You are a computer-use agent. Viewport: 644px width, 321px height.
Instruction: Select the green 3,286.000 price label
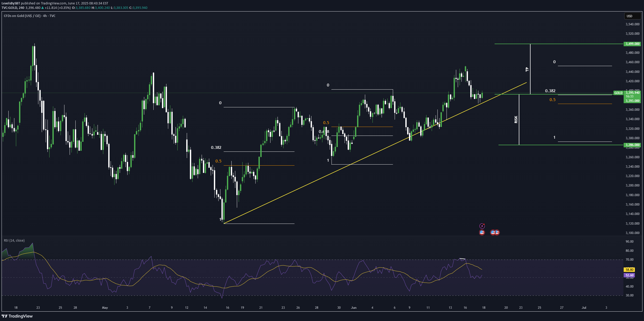[632, 145]
